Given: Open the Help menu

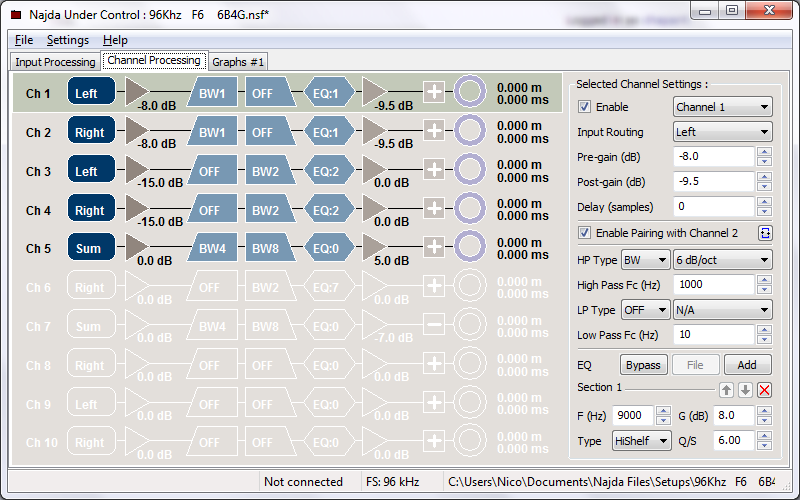Looking at the screenshot, I should coord(115,40).
